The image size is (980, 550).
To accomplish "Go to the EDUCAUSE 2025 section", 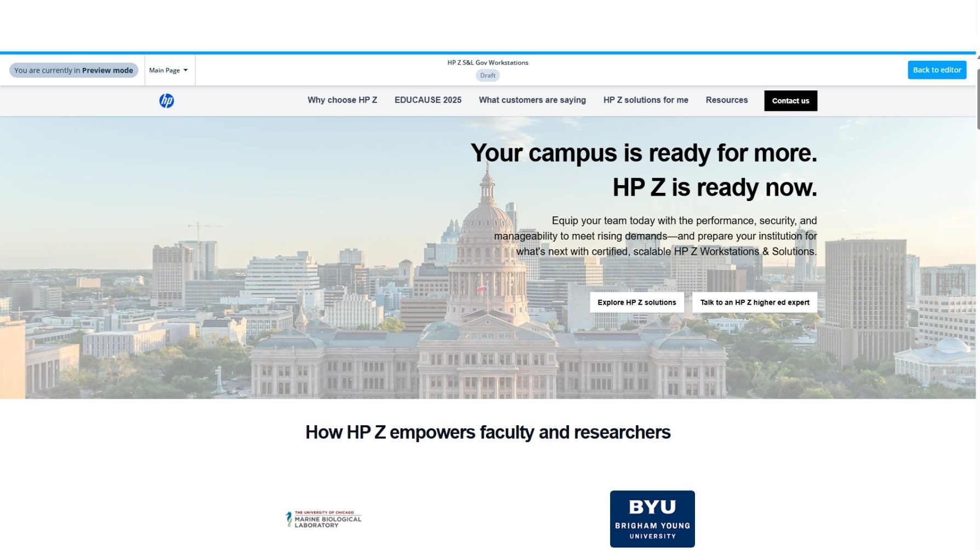I will (x=428, y=100).
